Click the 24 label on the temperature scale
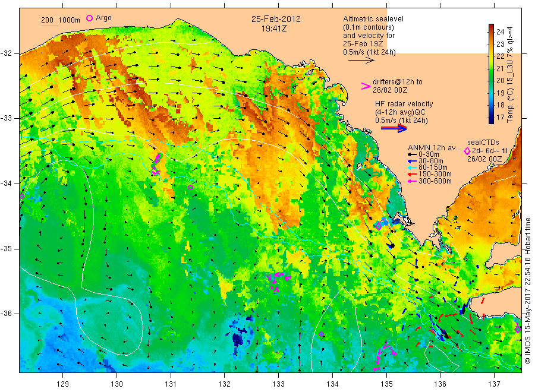 (500, 32)
